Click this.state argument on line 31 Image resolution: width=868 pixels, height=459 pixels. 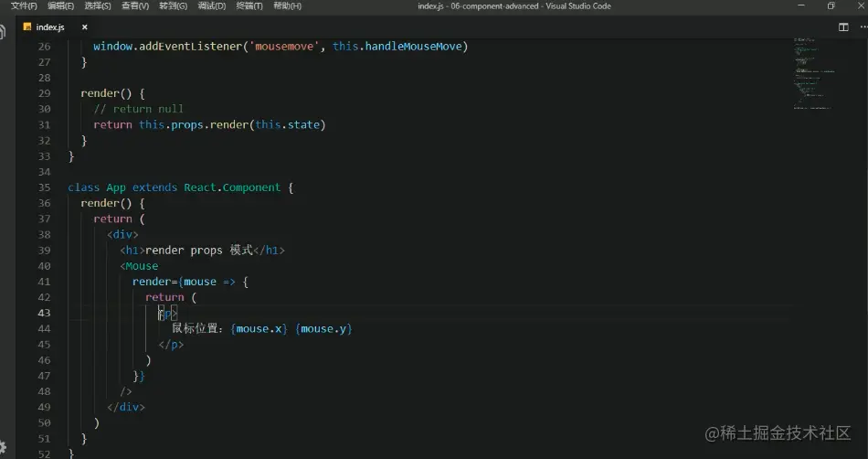click(x=287, y=125)
